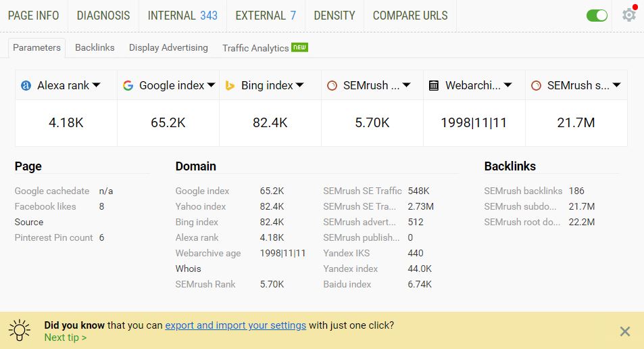
Task: Click the 4.18K Alexa rank card value
Action: (x=66, y=122)
